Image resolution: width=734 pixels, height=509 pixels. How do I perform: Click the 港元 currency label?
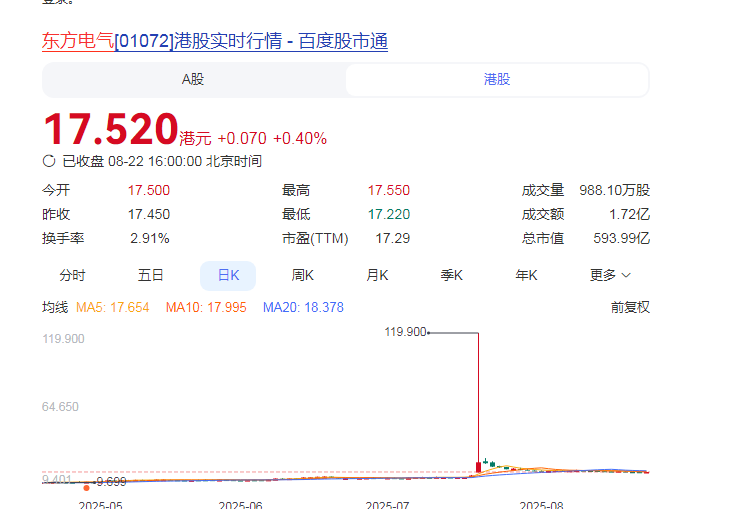click(x=196, y=139)
